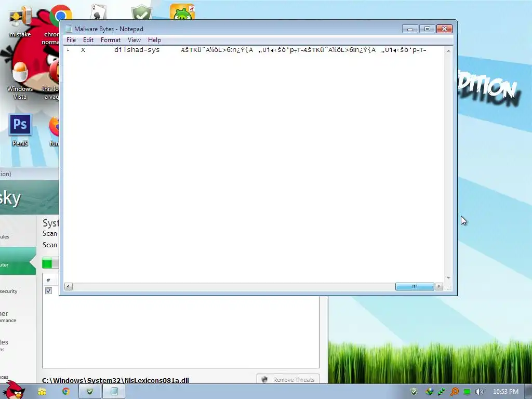Click the word dilshad-sys in the Notepad text
Screen dimensions: 532x399
tap(137, 50)
